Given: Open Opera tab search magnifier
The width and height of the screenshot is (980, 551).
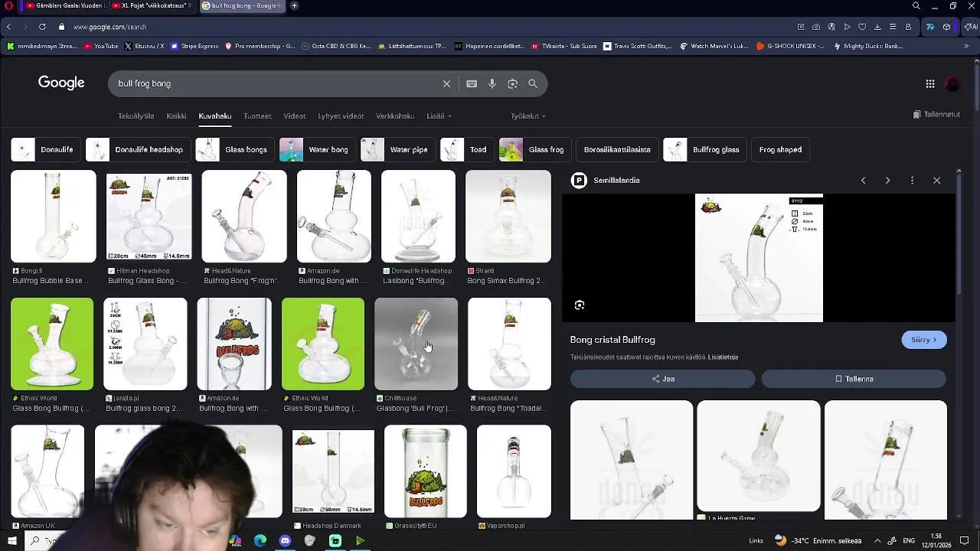Looking at the screenshot, I should (916, 6).
